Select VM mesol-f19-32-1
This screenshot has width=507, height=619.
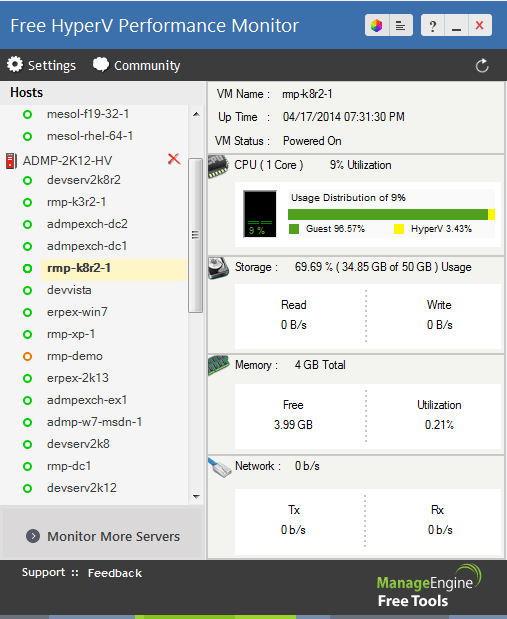click(x=88, y=114)
